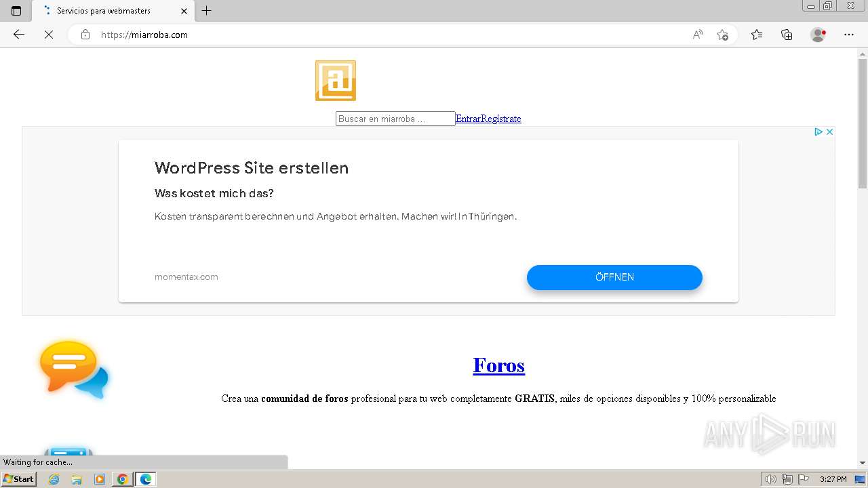This screenshot has width=868, height=488.
Task: Open the AdChoices info icon
Action: click(x=818, y=131)
